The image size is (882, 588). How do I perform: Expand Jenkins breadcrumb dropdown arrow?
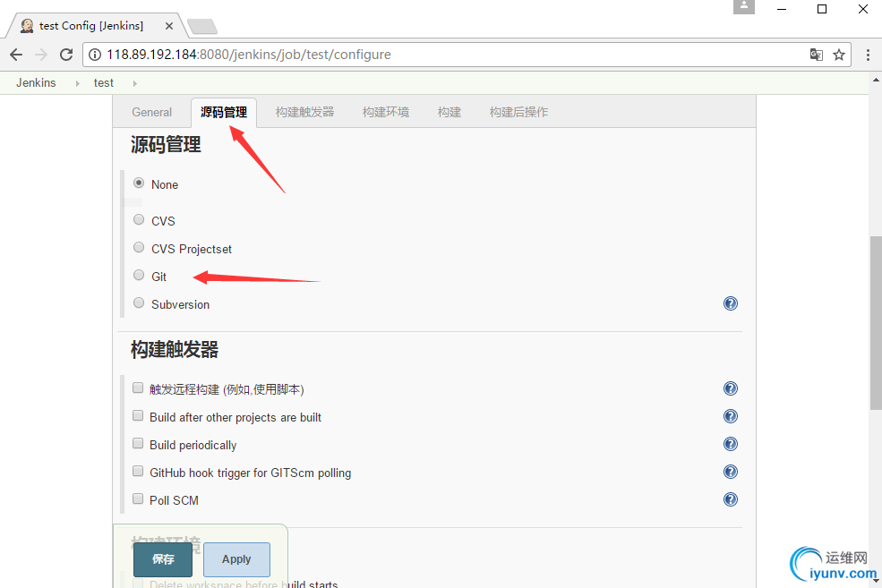(x=78, y=83)
